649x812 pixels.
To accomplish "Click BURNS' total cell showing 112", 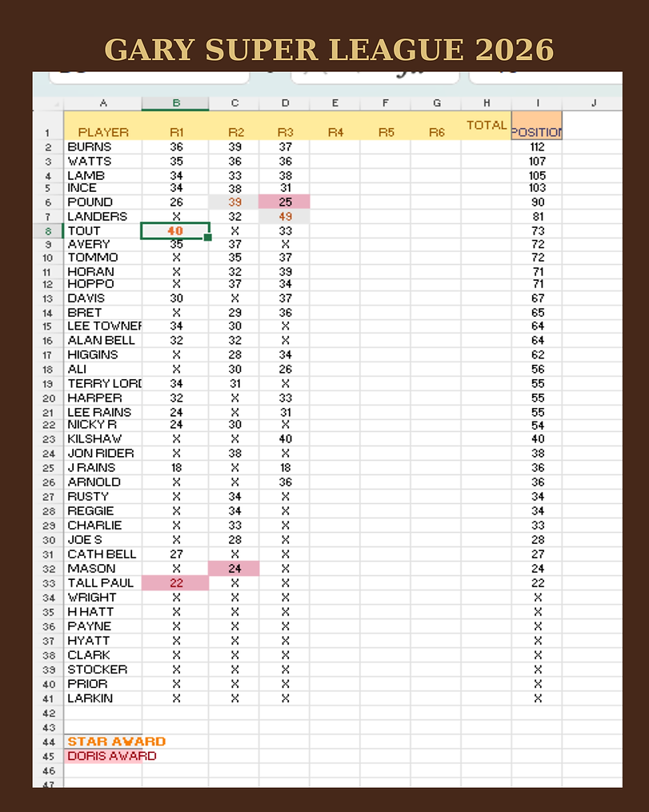I will 537,147.
